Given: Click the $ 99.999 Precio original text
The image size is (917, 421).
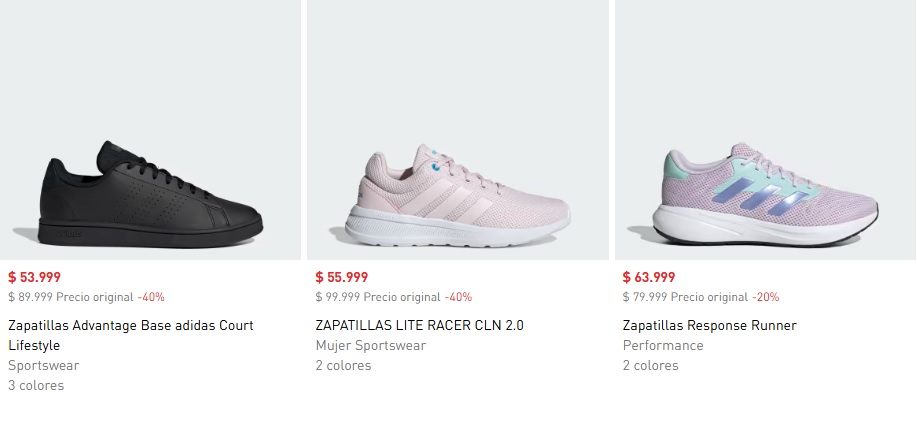Looking at the screenshot, I should click(378, 297).
